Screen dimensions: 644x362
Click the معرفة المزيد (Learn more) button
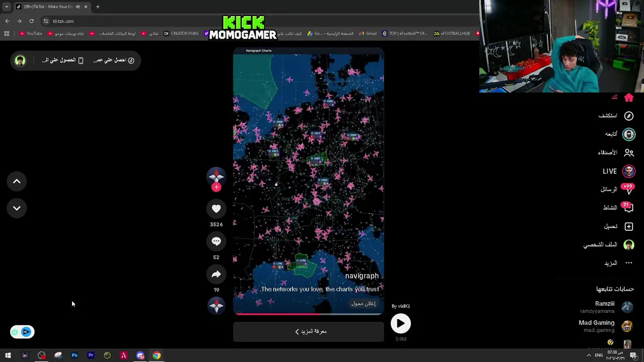point(308,332)
